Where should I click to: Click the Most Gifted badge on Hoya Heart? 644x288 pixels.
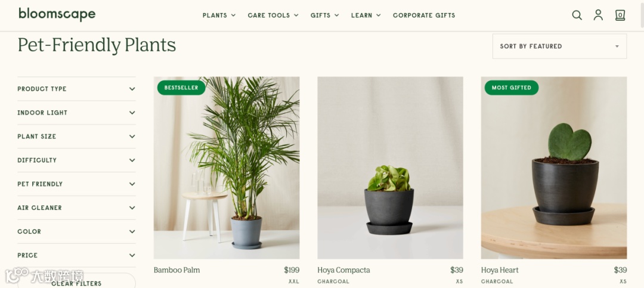[512, 88]
